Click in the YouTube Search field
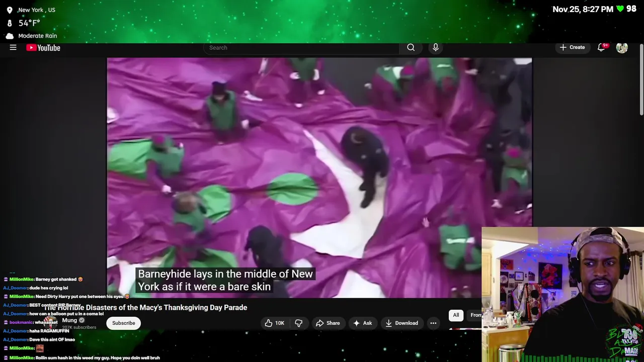The image size is (644, 362). coord(302,48)
